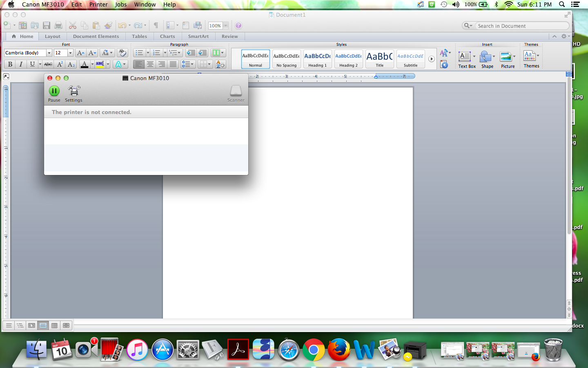Image resolution: width=588 pixels, height=368 pixels.
Task: Open the line spacing dropdown
Action: 187,64
